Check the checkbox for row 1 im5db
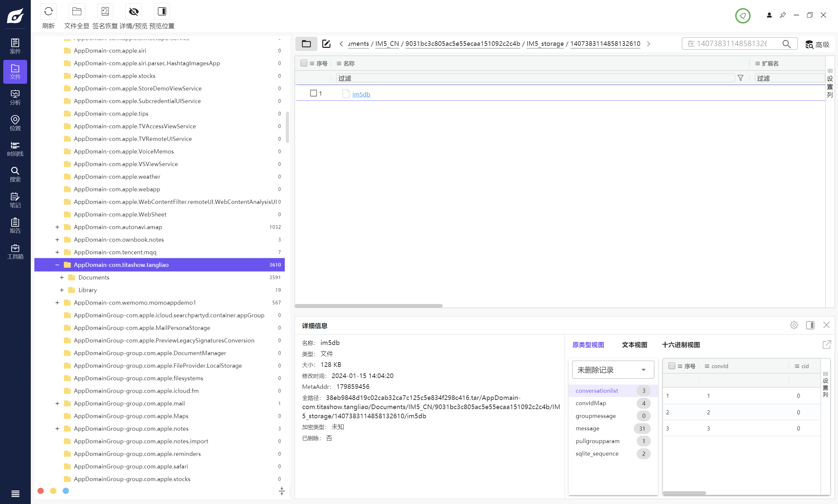Screen dimensions: 838x504 [313, 93]
